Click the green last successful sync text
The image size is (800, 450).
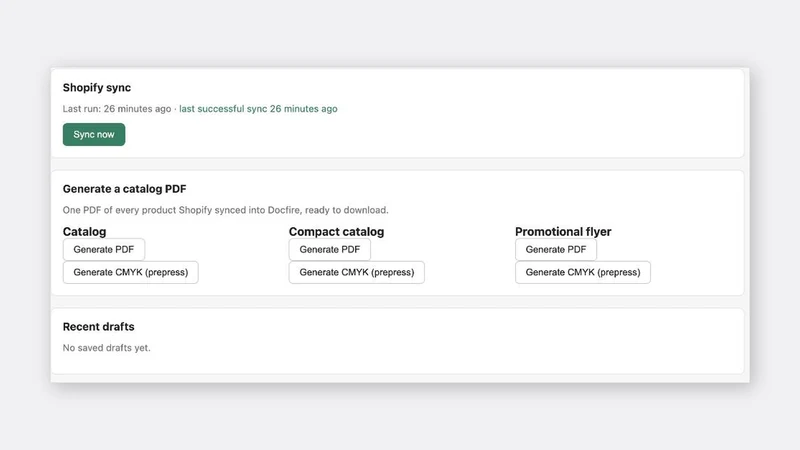pos(258,109)
